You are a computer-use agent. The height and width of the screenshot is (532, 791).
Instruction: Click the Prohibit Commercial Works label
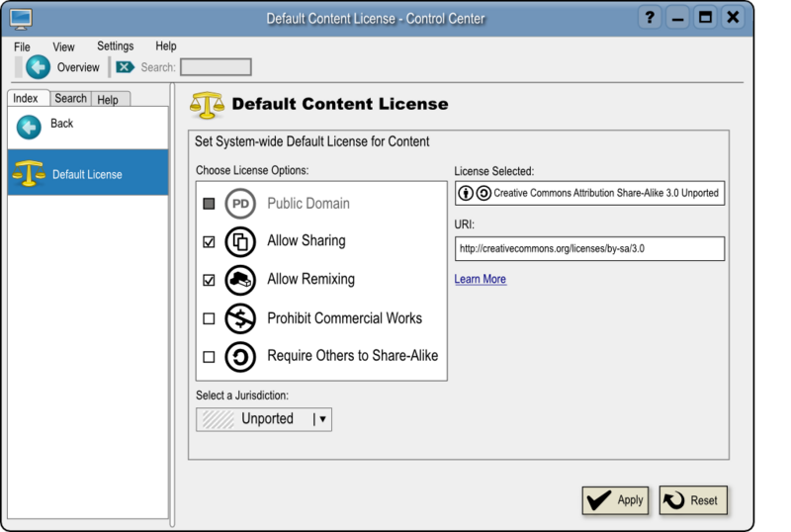tap(344, 318)
